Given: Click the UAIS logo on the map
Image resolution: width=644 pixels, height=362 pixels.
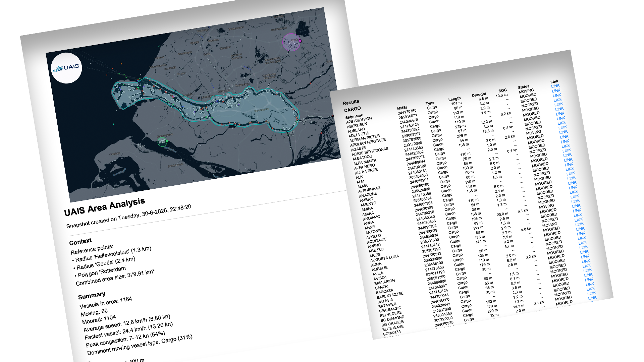Looking at the screenshot, I should tap(66, 68).
